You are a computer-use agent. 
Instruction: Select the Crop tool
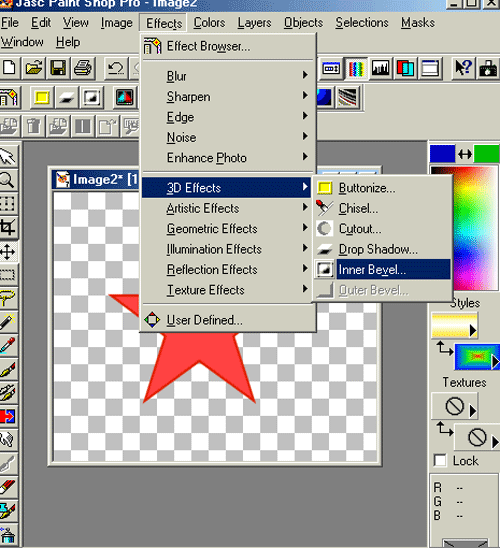click(x=8, y=227)
